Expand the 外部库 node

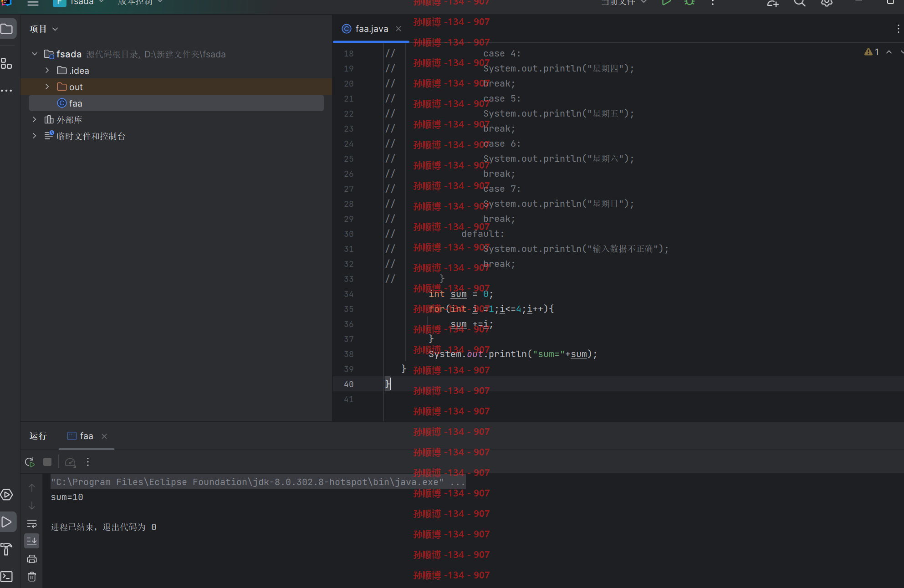point(35,119)
